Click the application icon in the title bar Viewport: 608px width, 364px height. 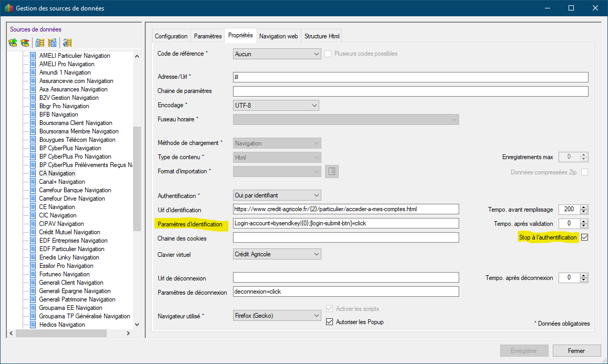(8, 8)
